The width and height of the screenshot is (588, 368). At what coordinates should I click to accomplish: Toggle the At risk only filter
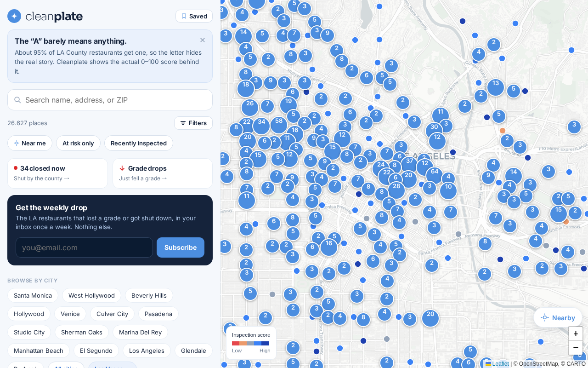pyautogui.click(x=78, y=143)
